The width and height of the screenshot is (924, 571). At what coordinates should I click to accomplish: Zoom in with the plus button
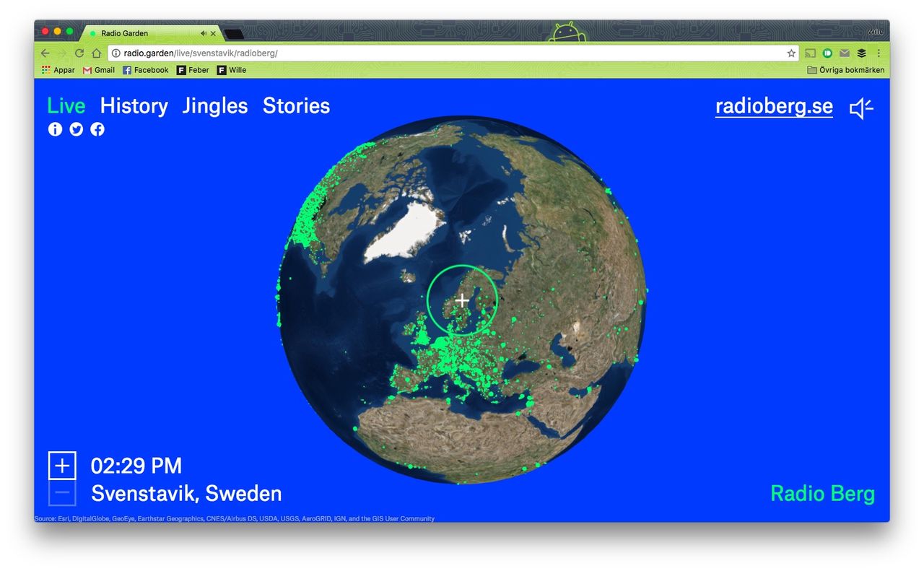[62, 466]
